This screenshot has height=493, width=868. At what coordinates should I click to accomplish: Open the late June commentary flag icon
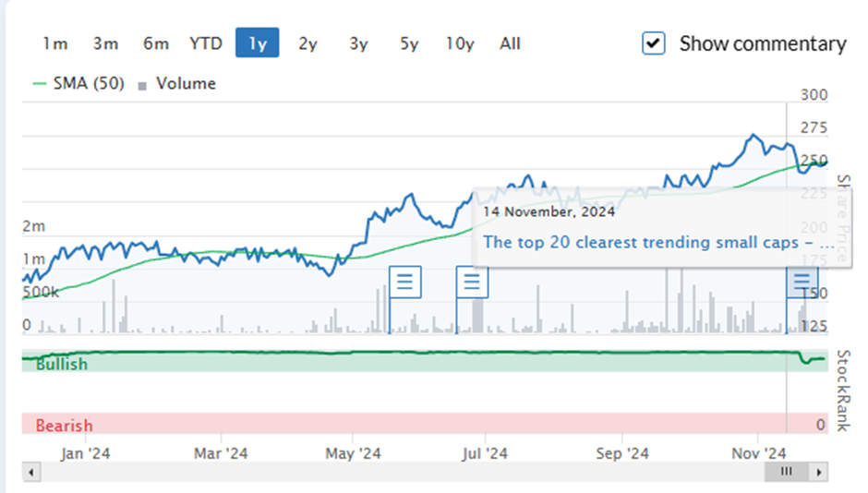[472, 282]
